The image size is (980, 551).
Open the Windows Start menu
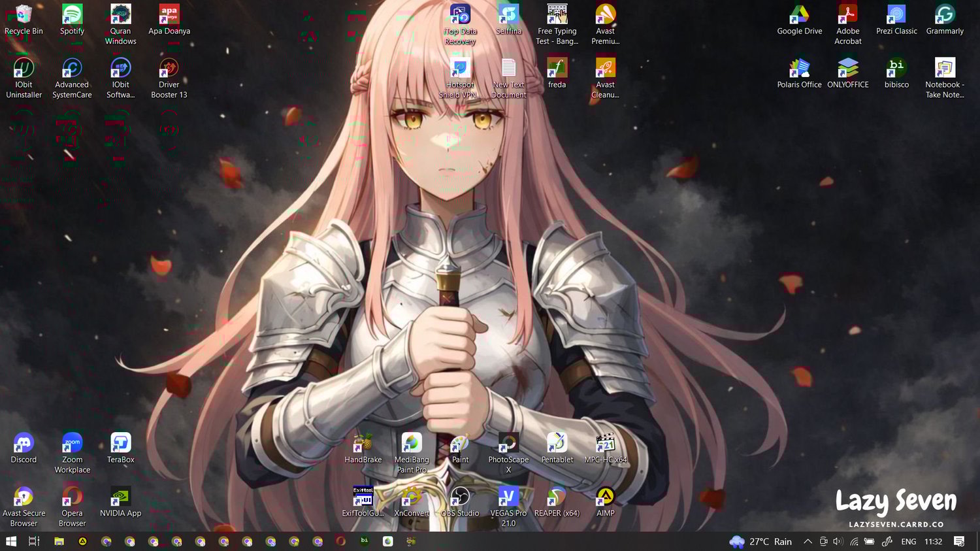11,541
